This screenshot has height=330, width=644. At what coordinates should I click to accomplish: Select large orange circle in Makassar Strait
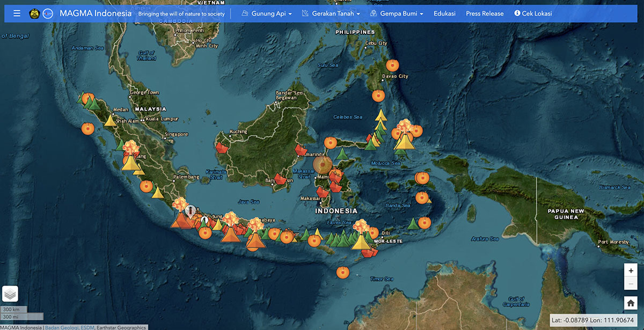323,164
